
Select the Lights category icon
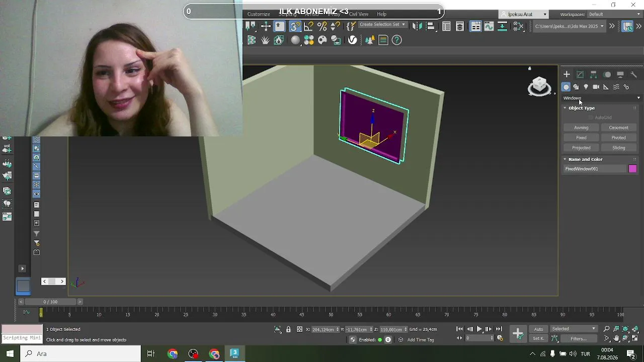(586, 87)
